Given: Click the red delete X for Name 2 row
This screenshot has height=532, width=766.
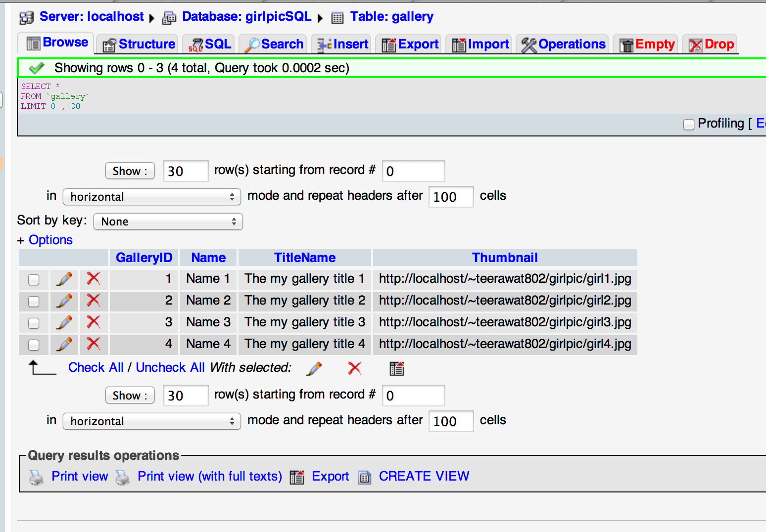Looking at the screenshot, I should [x=93, y=301].
